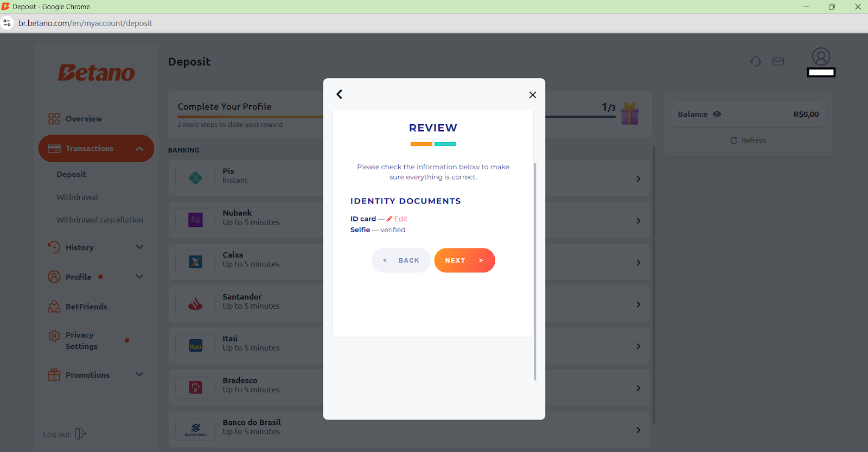Image resolution: width=868 pixels, height=452 pixels.
Task: Expand the History menu section
Action: 139,247
